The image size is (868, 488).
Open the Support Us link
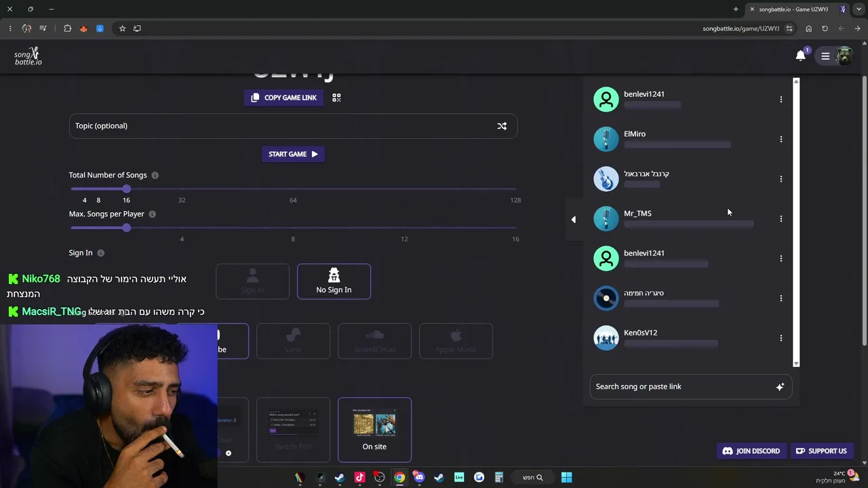click(821, 451)
